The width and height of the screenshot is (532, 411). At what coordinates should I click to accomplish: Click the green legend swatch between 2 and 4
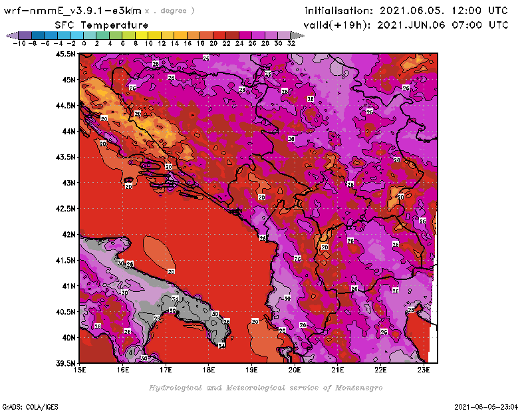coord(103,35)
